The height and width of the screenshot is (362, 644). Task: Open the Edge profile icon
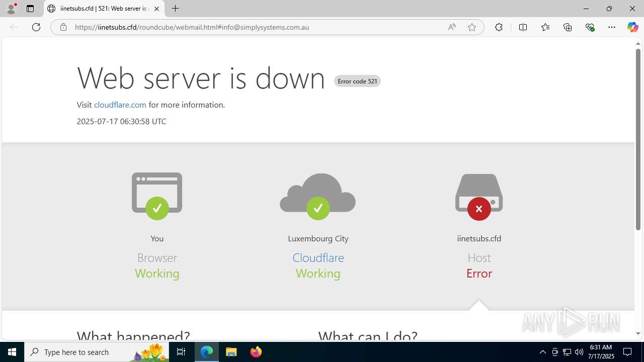[x=11, y=9]
